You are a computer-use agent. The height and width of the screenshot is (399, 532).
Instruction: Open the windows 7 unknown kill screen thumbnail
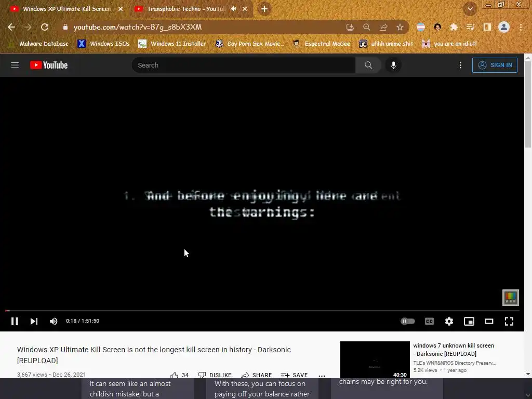375,360
